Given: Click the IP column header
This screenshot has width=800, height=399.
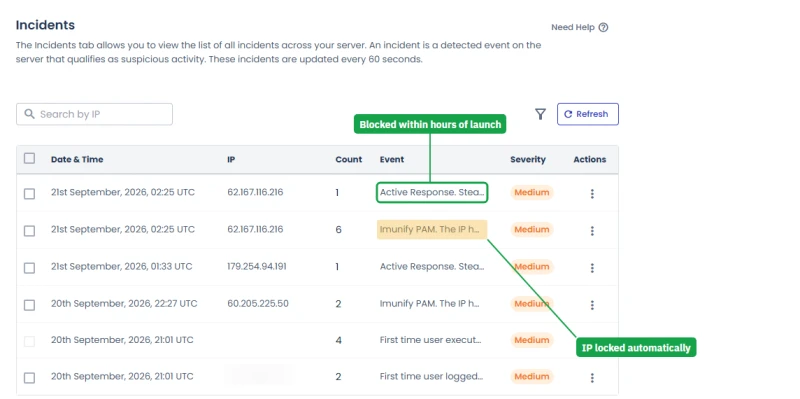Looking at the screenshot, I should [231, 159].
